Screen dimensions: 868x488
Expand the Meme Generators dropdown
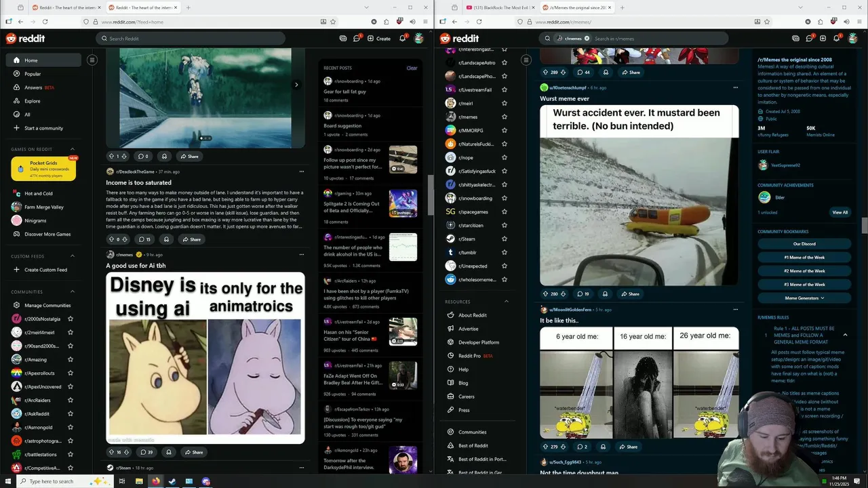point(804,298)
